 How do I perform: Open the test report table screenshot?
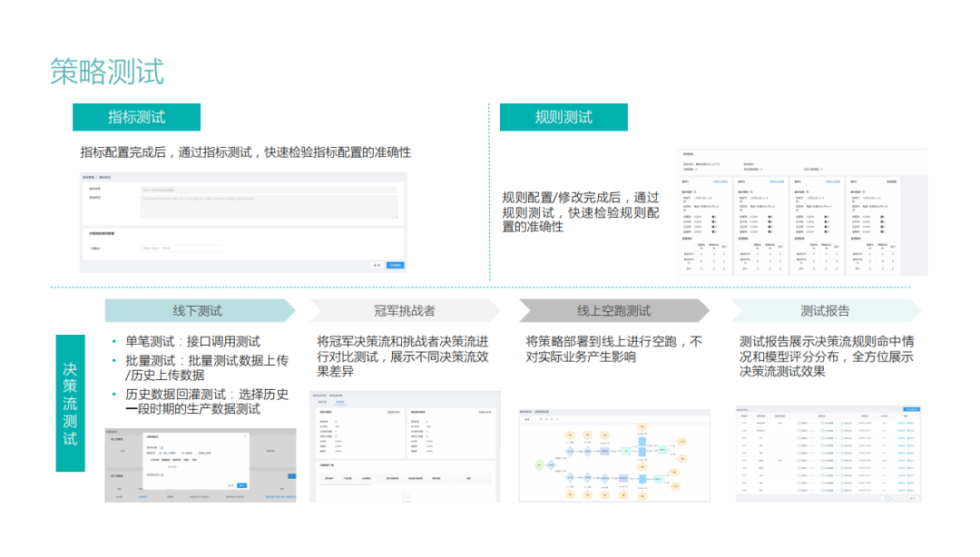coord(828,454)
